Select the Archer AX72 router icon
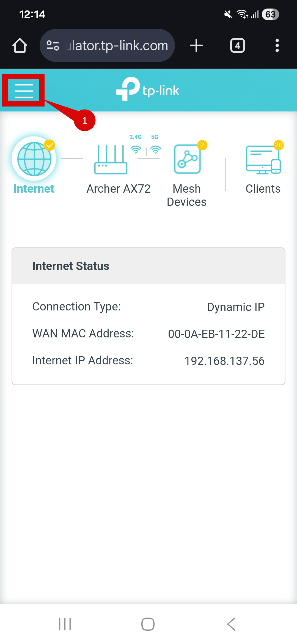Viewport: 297px width, 644px height. coord(111,160)
